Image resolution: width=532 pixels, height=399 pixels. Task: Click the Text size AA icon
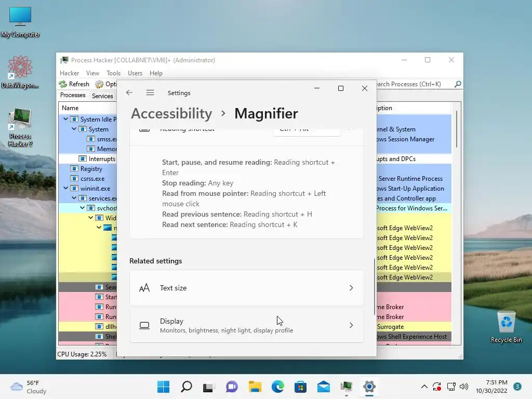[144, 288]
